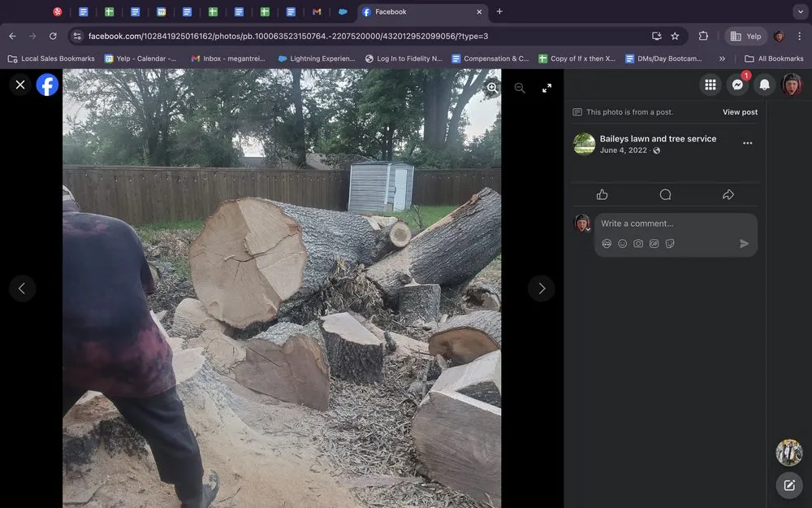Enter fullscreen photo view
812x508 pixels.
coord(546,88)
